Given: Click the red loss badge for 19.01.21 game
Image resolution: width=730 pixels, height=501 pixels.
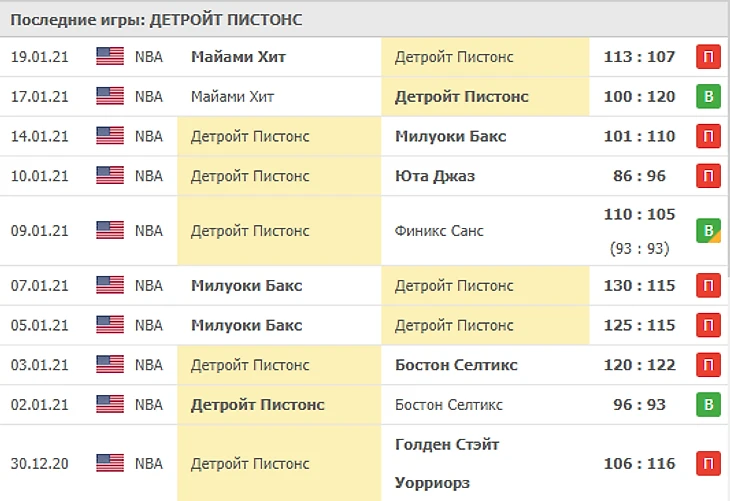Looking at the screenshot, I should click(x=708, y=57).
